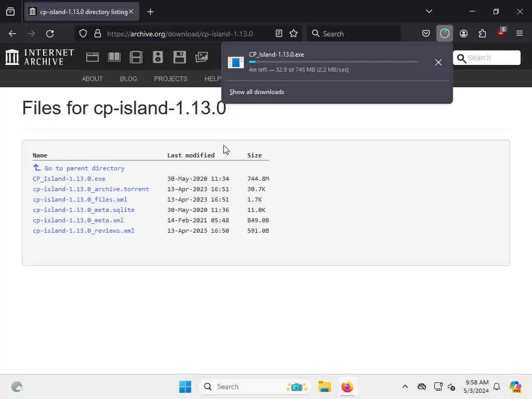
Task: Open File Explorer from the taskbar
Action: point(324,387)
